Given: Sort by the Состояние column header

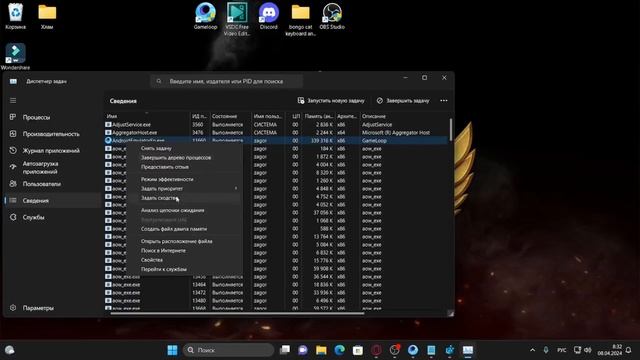Looking at the screenshot, I should (x=230, y=116).
